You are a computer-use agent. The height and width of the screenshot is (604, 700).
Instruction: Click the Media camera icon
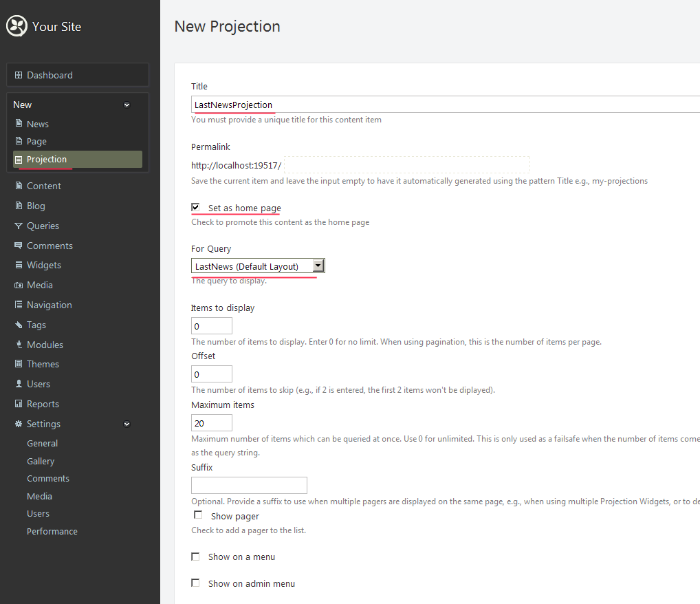[x=19, y=285]
